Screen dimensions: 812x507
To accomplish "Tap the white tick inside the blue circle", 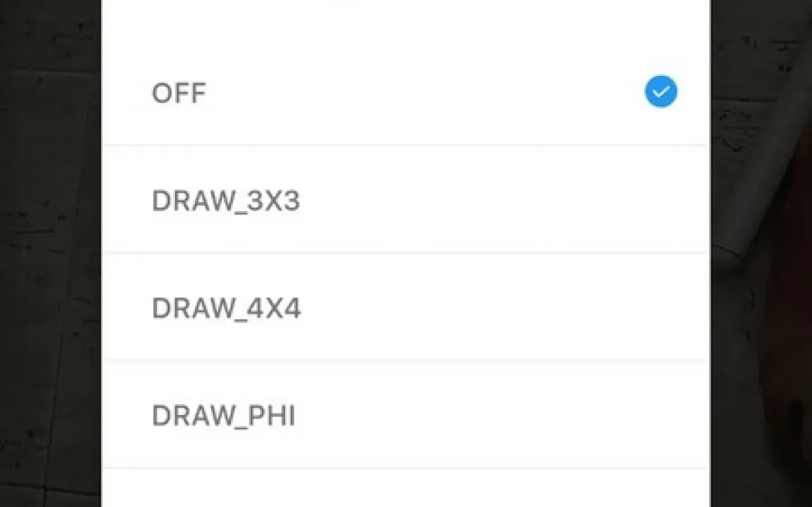I will [661, 92].
